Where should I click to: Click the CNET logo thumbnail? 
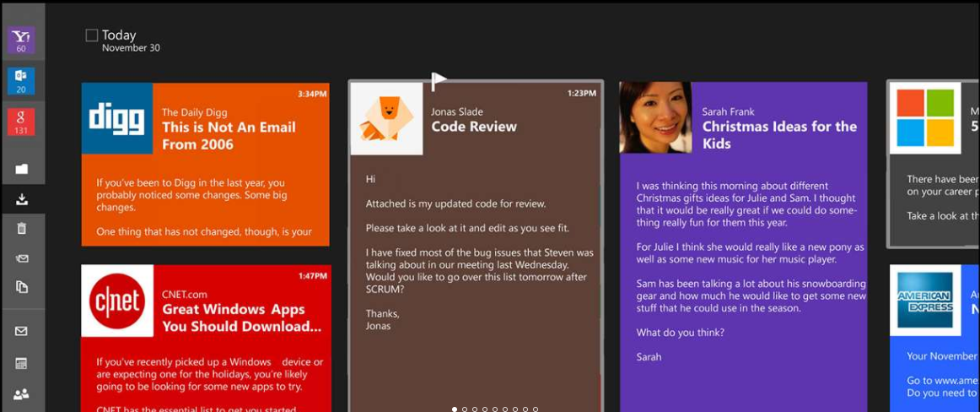pos(117,301)
